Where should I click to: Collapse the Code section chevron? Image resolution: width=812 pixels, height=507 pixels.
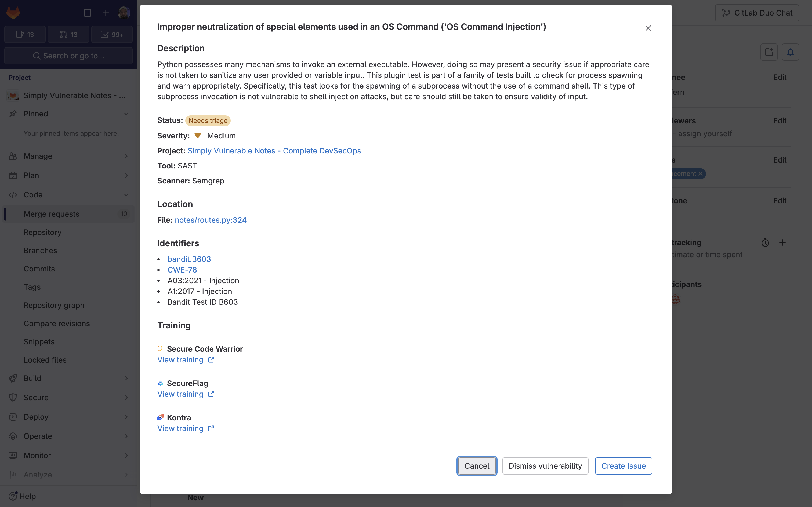click(126, 195)
